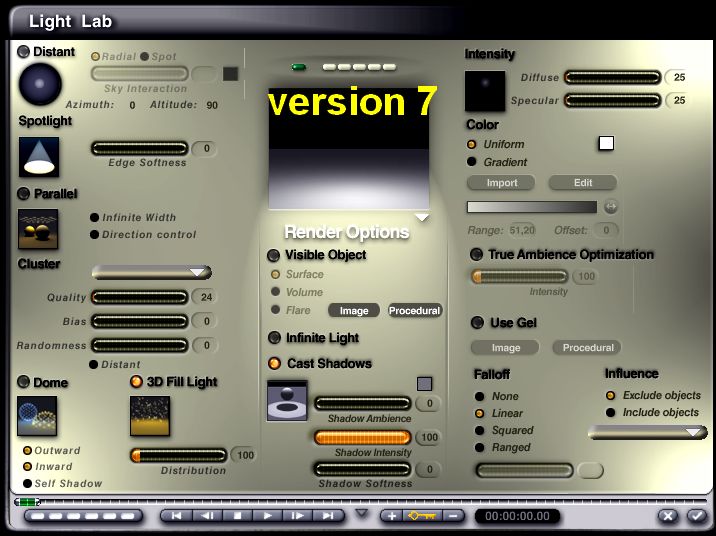Confirm with the checkmark button
The width and height of the screenshot is (716, 536).
click(x=697, y=516)
